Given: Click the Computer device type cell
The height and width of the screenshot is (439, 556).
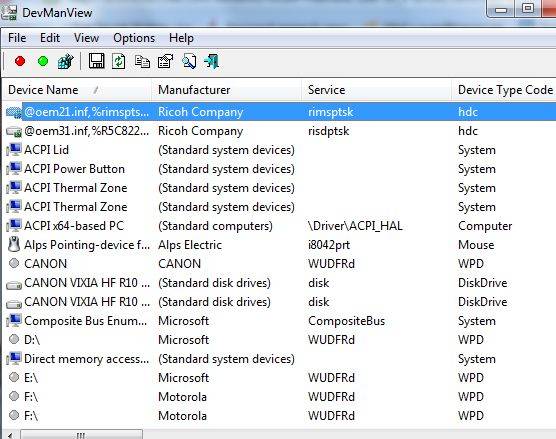Looking at the screenshot, I should tap(485, 226).
